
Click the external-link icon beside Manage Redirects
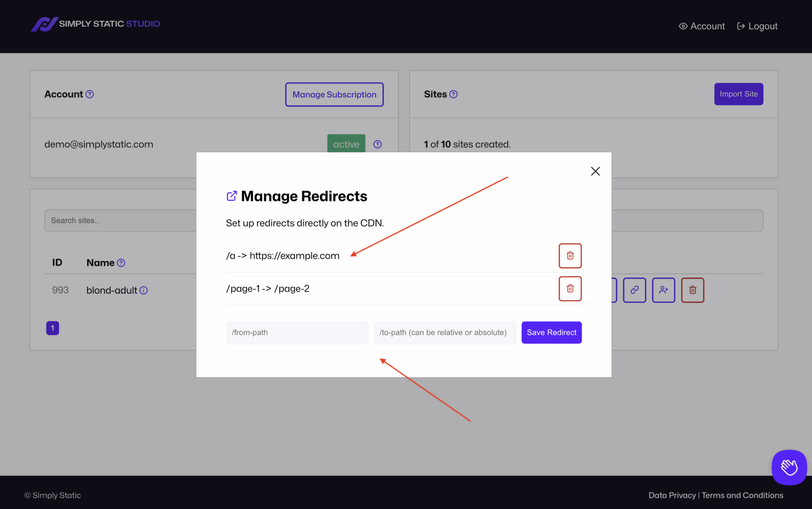point(231,195)
